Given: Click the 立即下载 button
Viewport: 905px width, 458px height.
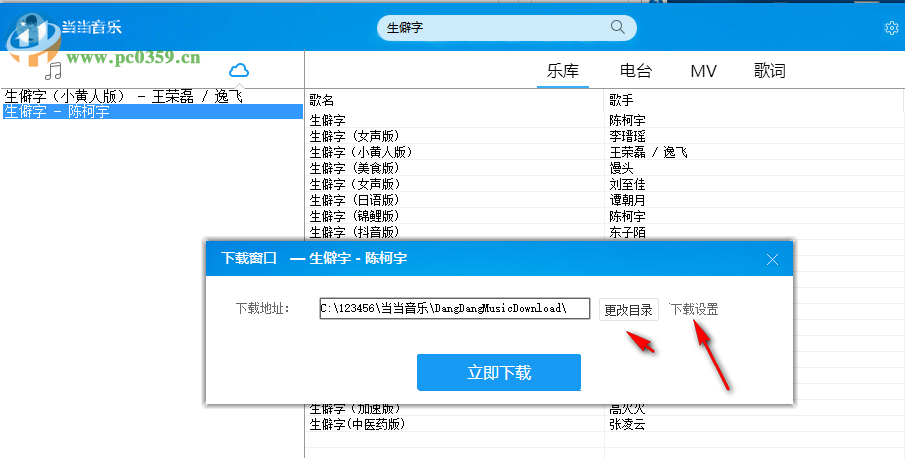Looking at the screenshot, I should [x=499, y=373].
